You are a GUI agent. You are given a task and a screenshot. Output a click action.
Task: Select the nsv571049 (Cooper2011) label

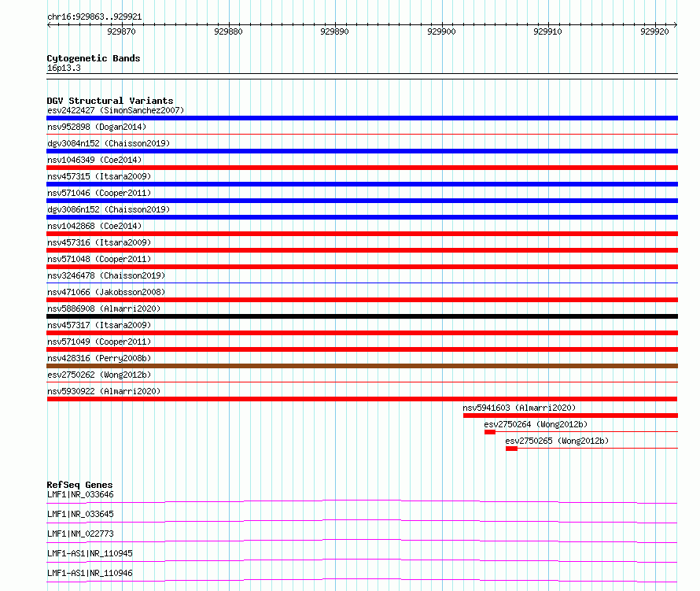pyautogui.click(x=99, y=342)
